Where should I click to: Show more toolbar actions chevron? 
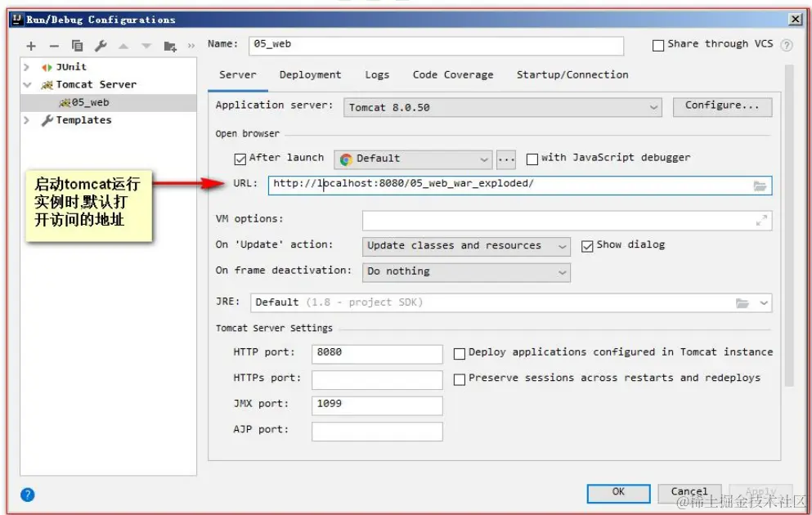191,46
